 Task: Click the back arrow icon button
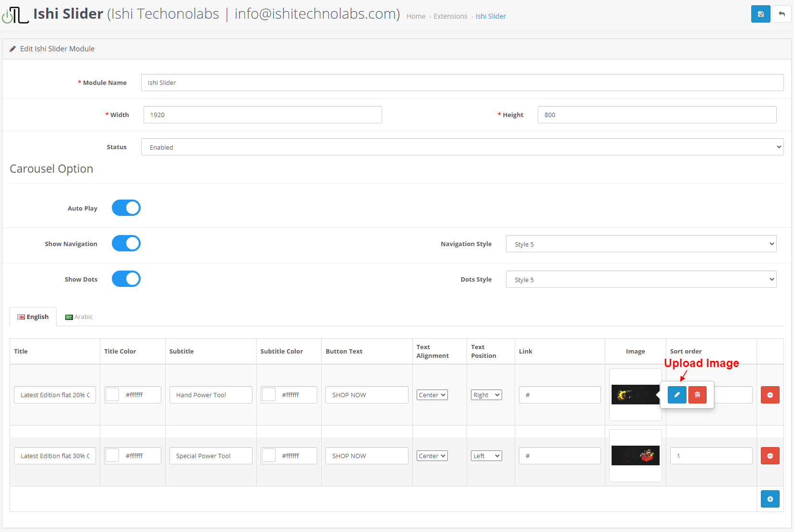[782, 14]
